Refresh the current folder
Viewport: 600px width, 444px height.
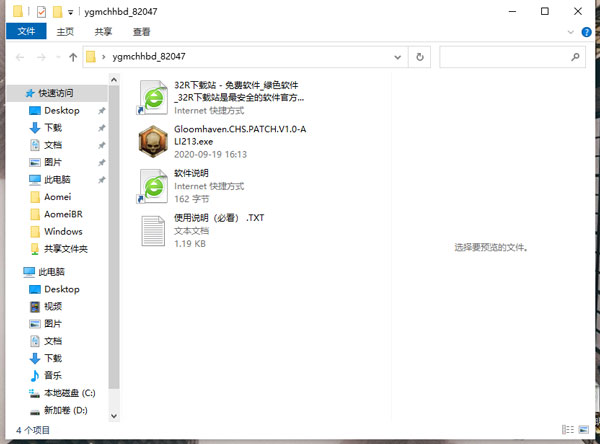click(x=420, y=57)
